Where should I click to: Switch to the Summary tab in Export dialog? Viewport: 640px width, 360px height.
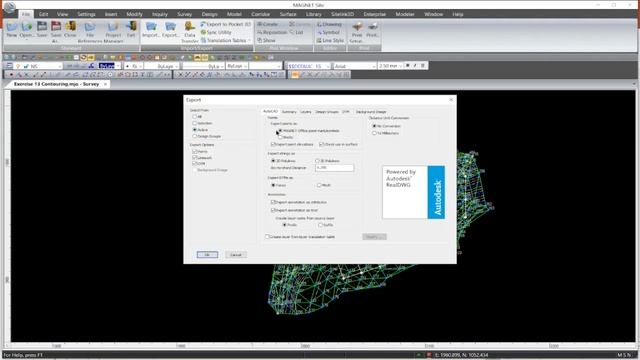(x=289, y=112)
